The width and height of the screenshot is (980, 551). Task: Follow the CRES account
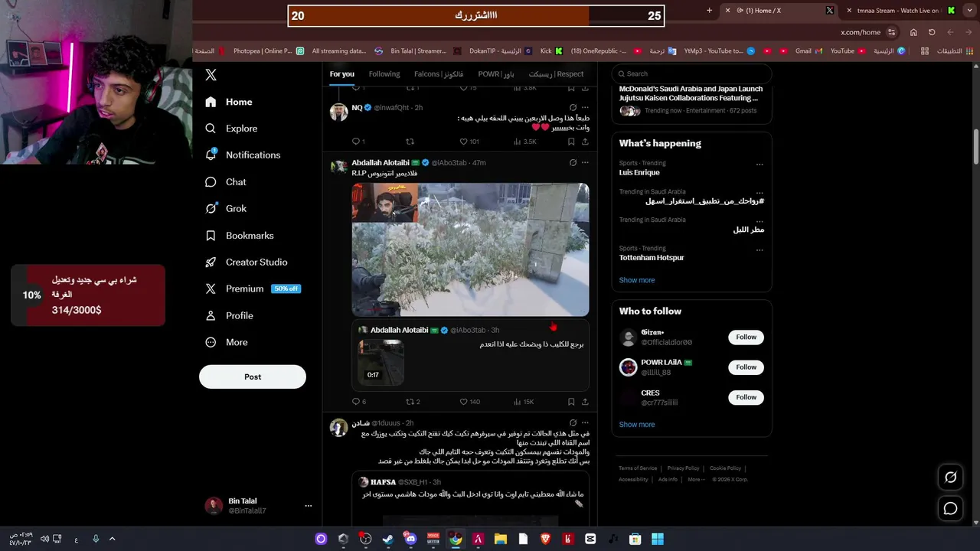click(x=746, y=397)
